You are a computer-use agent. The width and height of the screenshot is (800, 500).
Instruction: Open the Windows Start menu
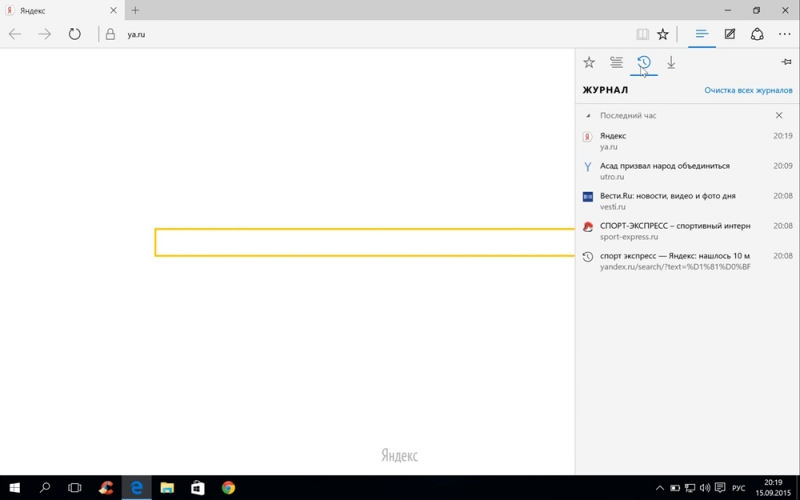click(x=14, y=488)
